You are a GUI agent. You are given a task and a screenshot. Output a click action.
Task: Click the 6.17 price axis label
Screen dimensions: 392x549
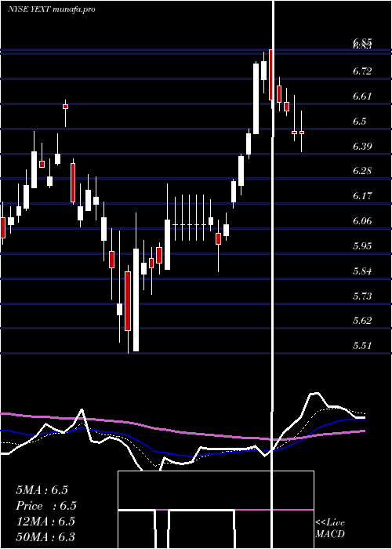click(x=362, y=196)
